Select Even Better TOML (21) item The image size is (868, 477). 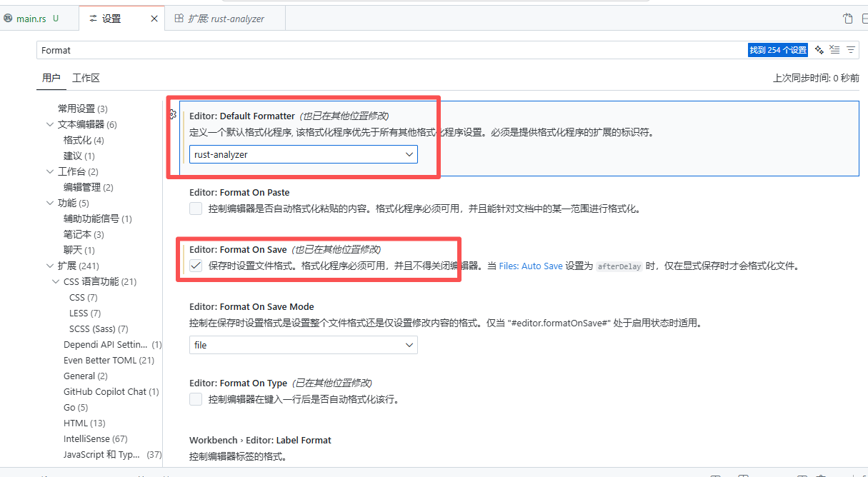[109, 360]
